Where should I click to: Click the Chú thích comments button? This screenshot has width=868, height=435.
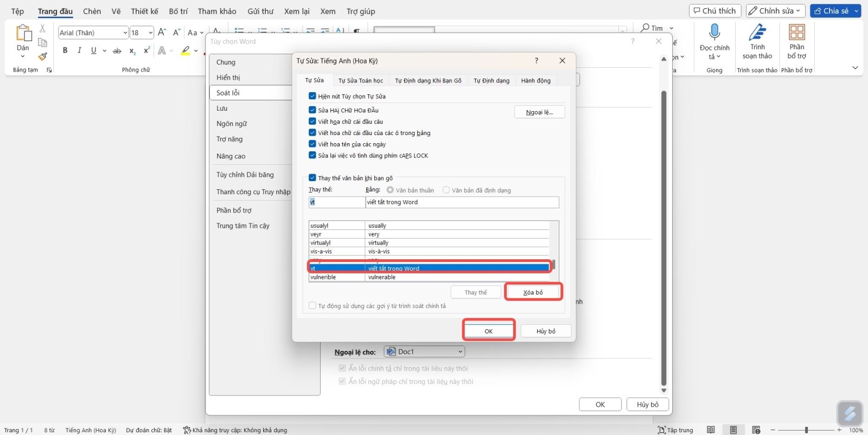[x=715, y=11]
